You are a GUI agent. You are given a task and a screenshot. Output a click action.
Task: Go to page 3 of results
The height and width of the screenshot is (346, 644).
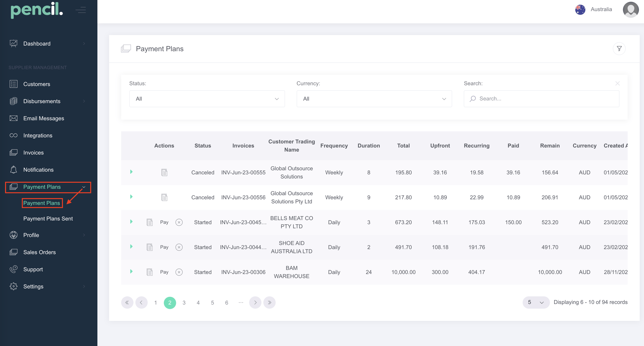point(184,303)
